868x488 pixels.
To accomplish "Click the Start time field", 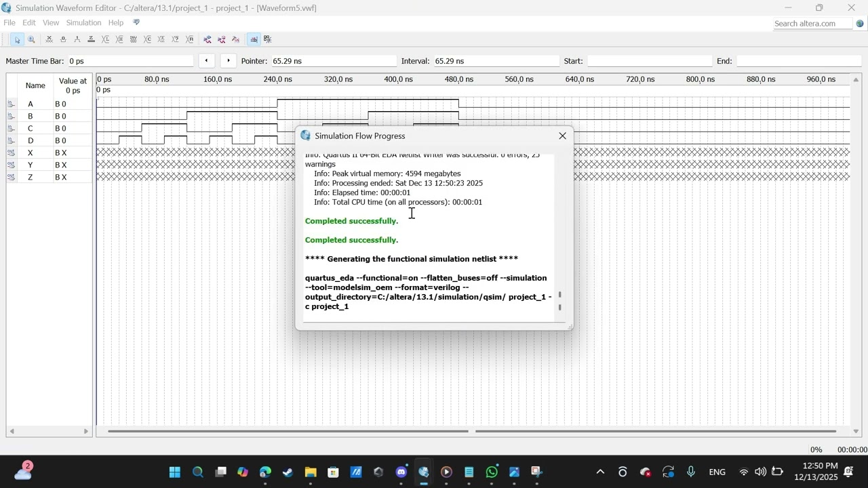I will [649, 61].
